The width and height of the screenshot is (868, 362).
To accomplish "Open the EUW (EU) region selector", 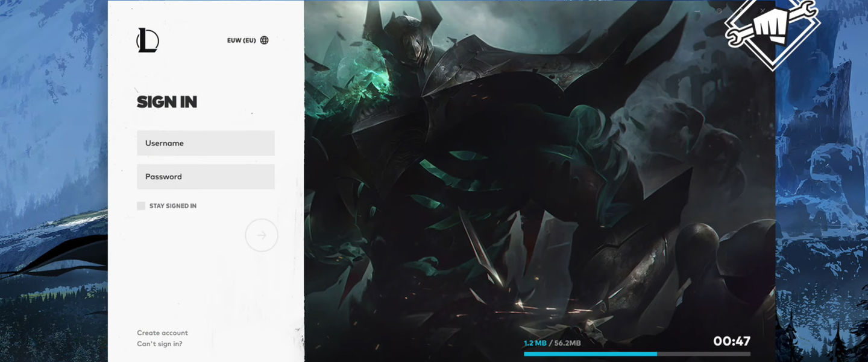I will (248, 40).
